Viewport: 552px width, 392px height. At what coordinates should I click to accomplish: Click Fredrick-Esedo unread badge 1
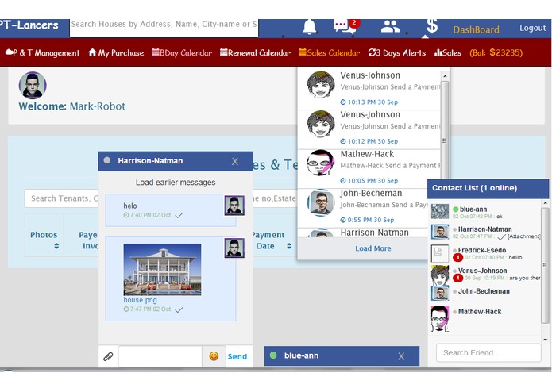457,258
